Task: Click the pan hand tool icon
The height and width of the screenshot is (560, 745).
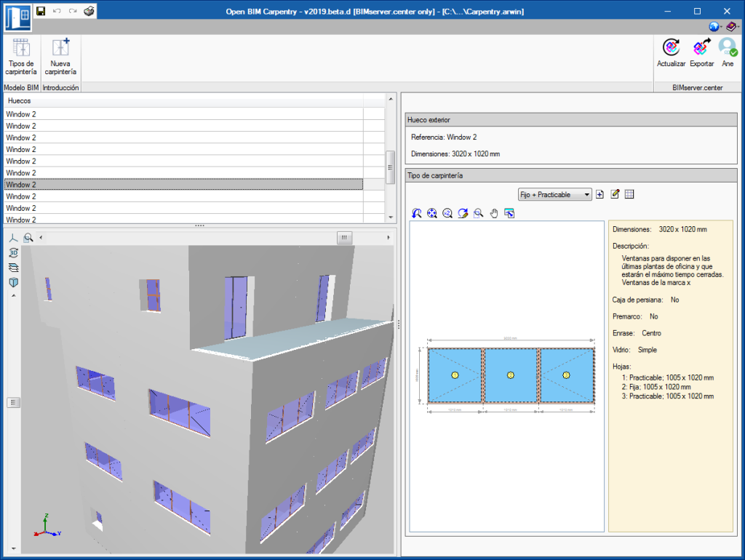Action: click(494, 213)
